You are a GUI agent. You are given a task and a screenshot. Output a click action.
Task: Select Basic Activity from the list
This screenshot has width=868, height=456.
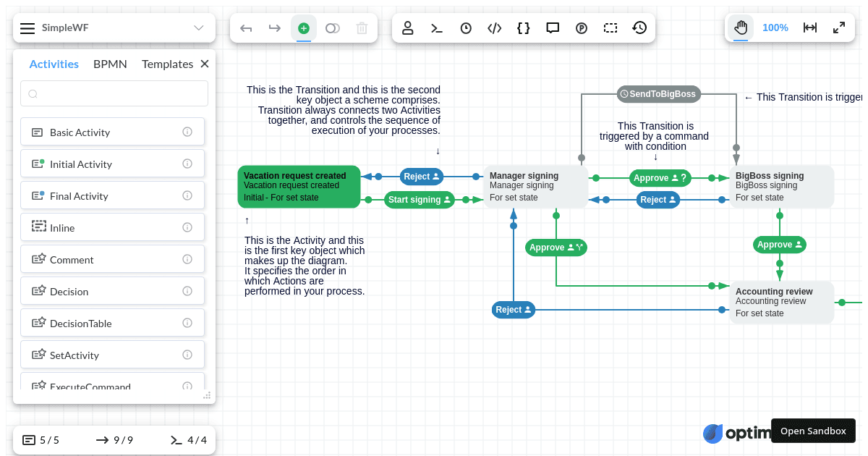(112, 132)
